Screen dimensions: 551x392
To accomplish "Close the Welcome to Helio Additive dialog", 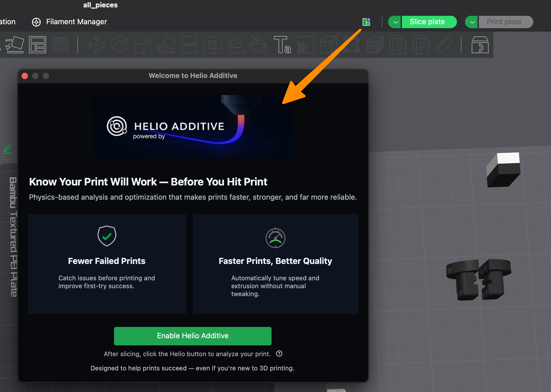I will click(x=25, y=76).
